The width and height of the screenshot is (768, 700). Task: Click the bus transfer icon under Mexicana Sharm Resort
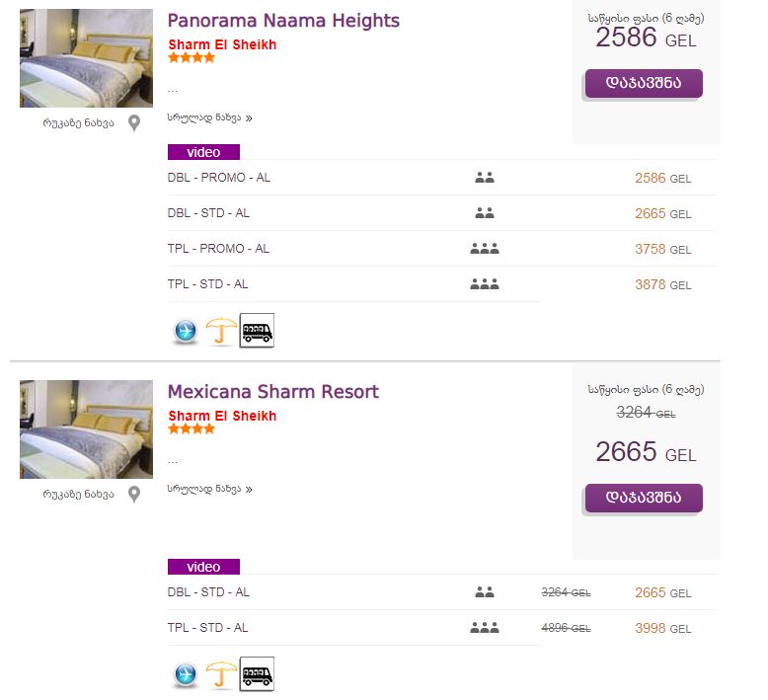pos(257,674)
